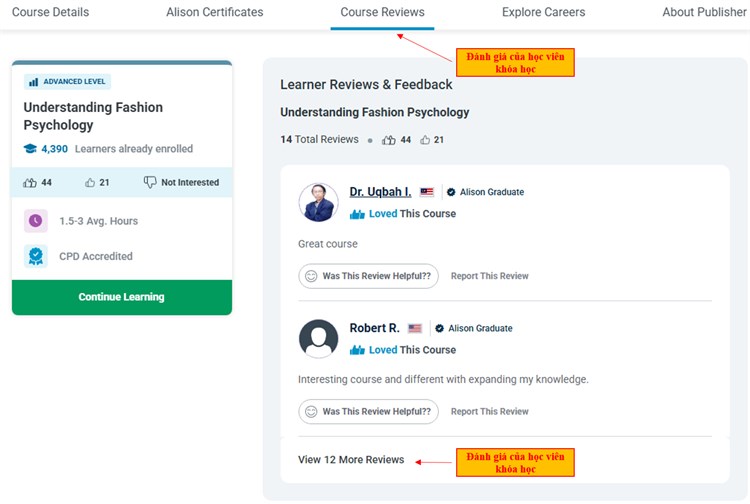Image resolution: width=750 pixels, height=504 pixels.
Task: Expand View 12 More Reviews
Action: pos(351,460)
